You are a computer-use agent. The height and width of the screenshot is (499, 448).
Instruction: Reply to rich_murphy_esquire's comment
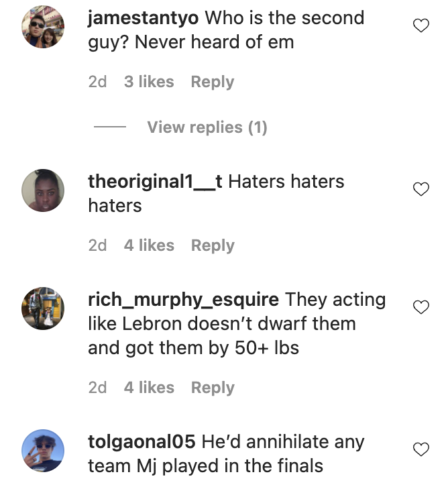pos(213,388)
